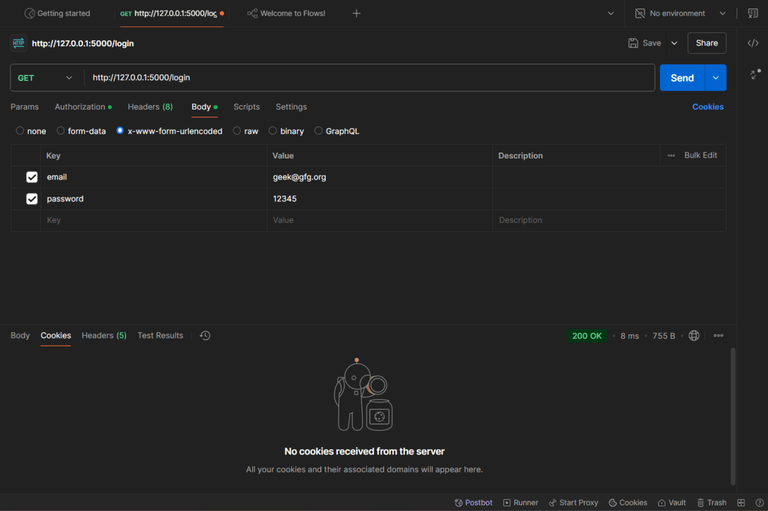Click the Save disk icon
This screenshot has width=768, height=511.
click(x=633, y=43)
